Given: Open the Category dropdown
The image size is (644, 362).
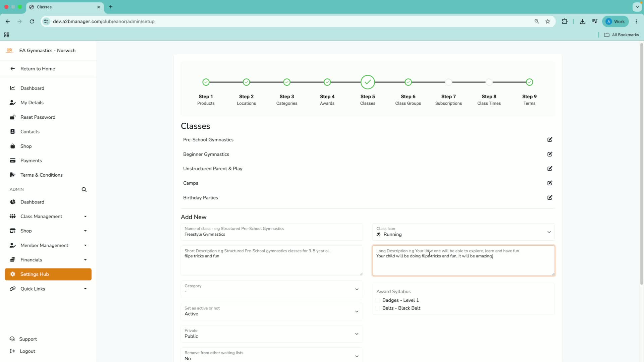Looking at the screenshot, I should pos(272,289).
